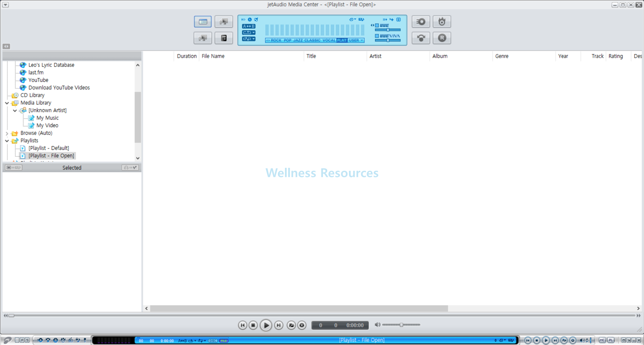Click the jetAudio logo in bottom-left corner
The width and height of the screenshot is (644, 345).
point(7,340)
